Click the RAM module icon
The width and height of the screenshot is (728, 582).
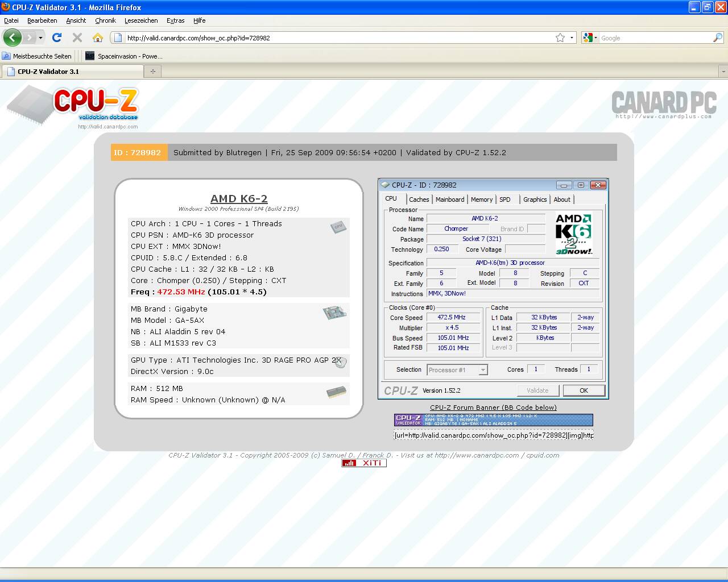pos(337,392)
